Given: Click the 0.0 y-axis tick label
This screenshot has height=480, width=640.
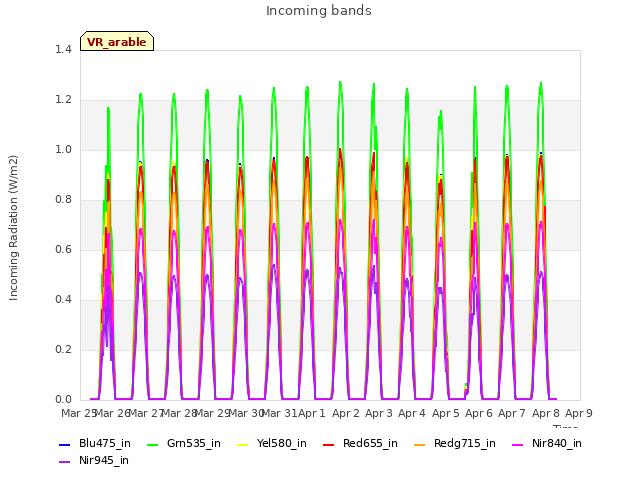Looking at the screenshot, I should point(63,400).
